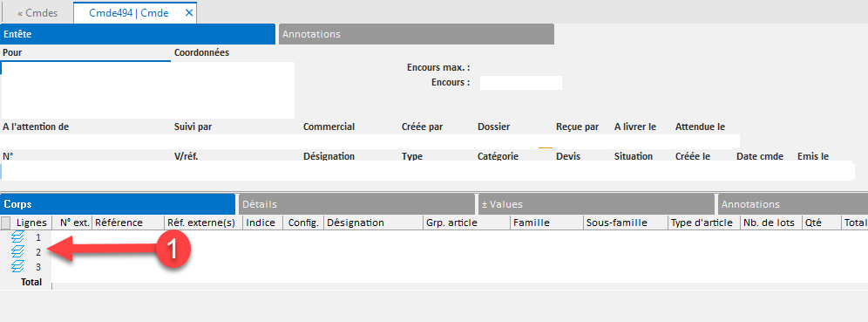Open the ± Values tab
868x322 pixels.
point(595,204)
